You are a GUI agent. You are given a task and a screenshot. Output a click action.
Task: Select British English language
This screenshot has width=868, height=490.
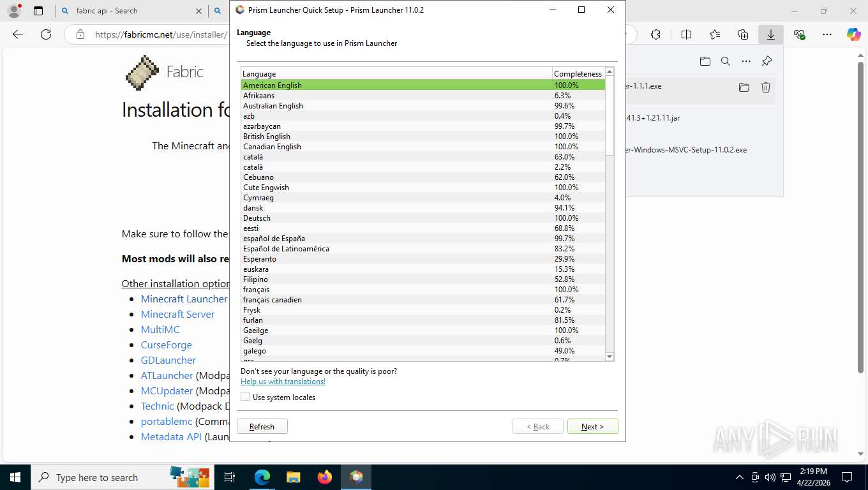pyautogui.click(x=423, y=136)
